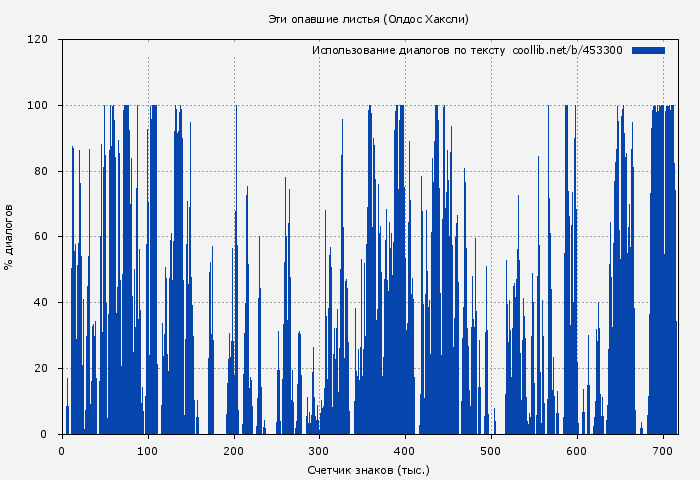Open the coollib.net/b/453300 link in legend
This screenshot has width=700, height=480.
(x=567, y=50)
